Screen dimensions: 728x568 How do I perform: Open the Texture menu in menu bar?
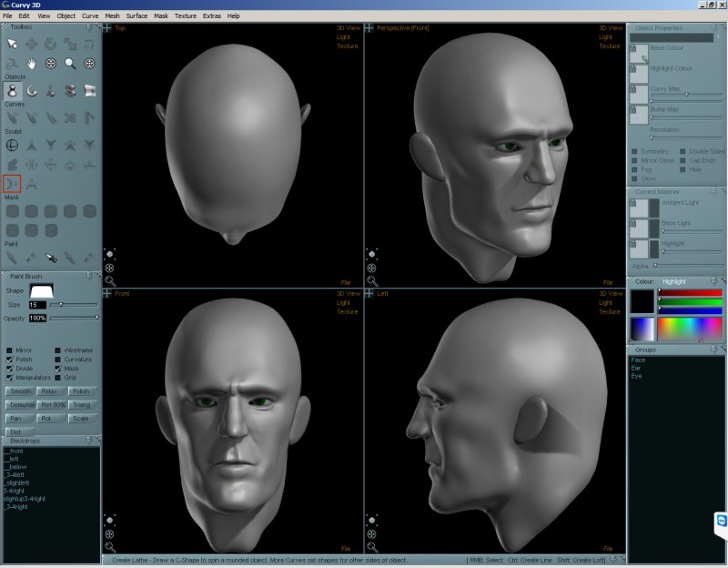185,15
